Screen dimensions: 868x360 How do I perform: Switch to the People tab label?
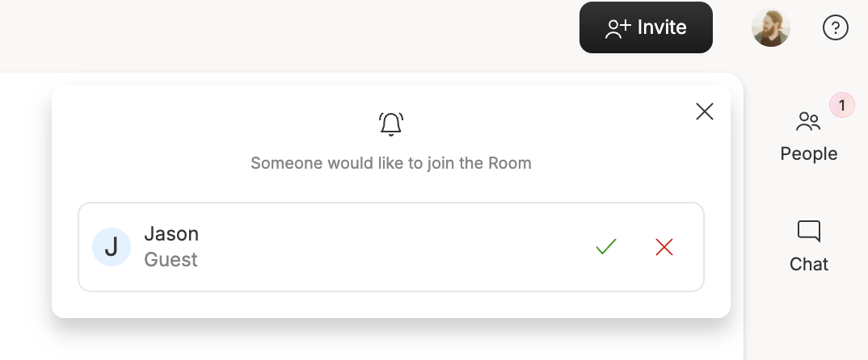coord(809,153)
